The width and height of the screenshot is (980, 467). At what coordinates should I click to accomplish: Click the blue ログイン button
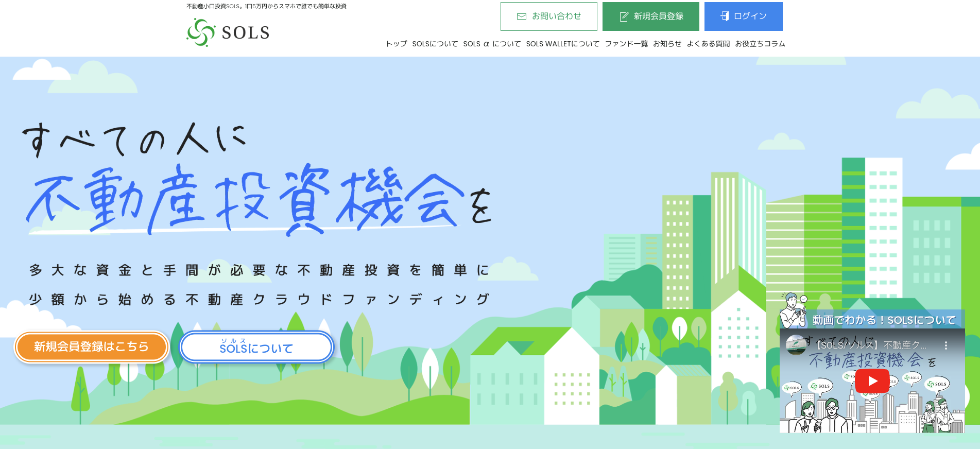(x=744, y=16)
